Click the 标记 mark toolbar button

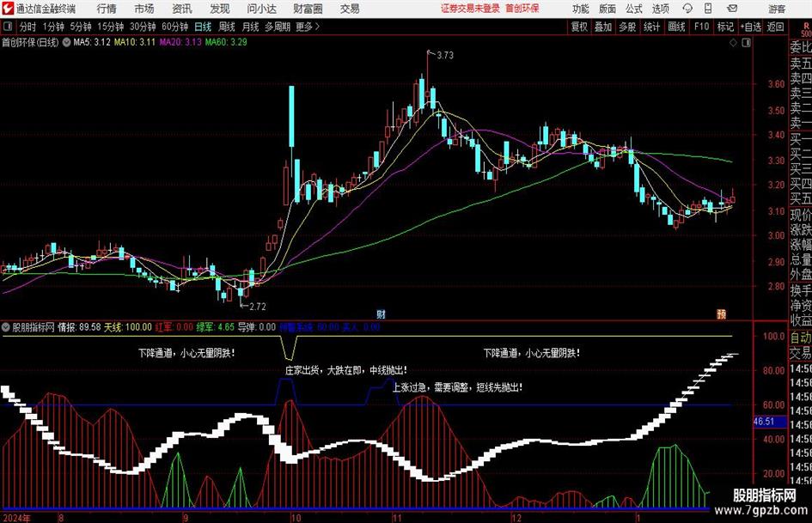[725, 27]
